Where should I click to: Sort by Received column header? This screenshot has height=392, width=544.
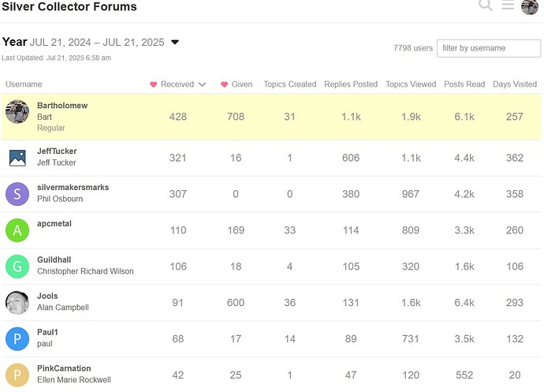click(x=177, y=84)
